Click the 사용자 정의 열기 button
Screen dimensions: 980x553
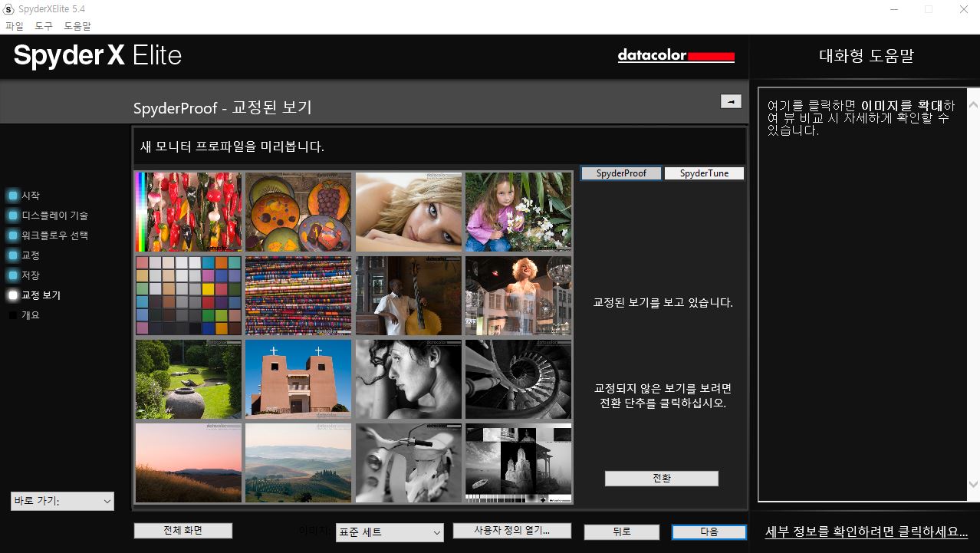[x=511, y=531]
